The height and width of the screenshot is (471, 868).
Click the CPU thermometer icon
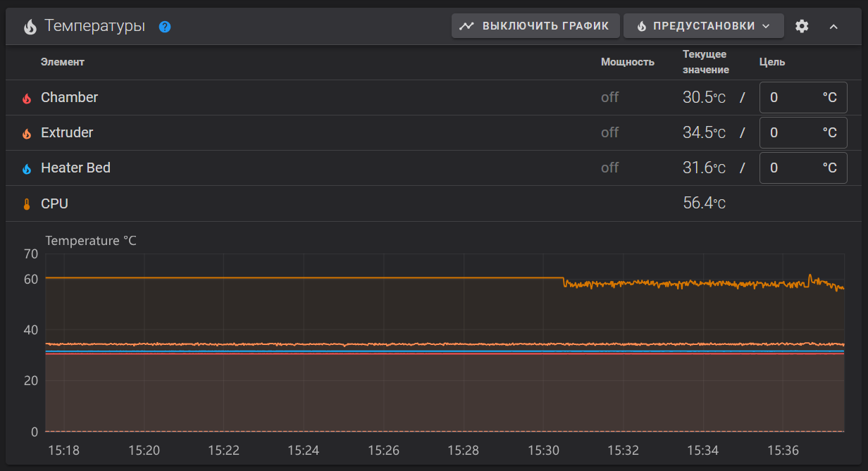coord(27,204)
